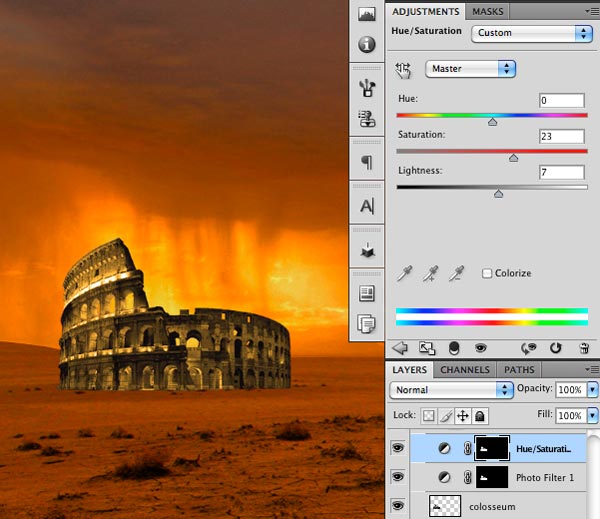Viewport: 600px width, 519px height.
Task: Open the Fill slider arrow
Action: click(x=592, y=415)
